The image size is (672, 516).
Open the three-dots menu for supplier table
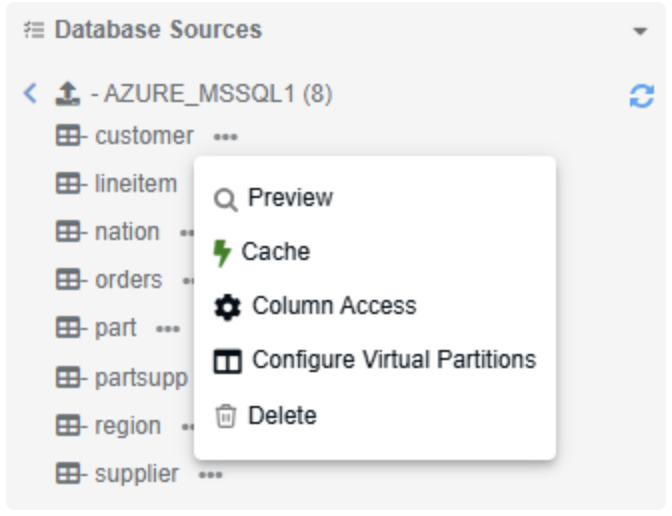click(x=210, y=475)
